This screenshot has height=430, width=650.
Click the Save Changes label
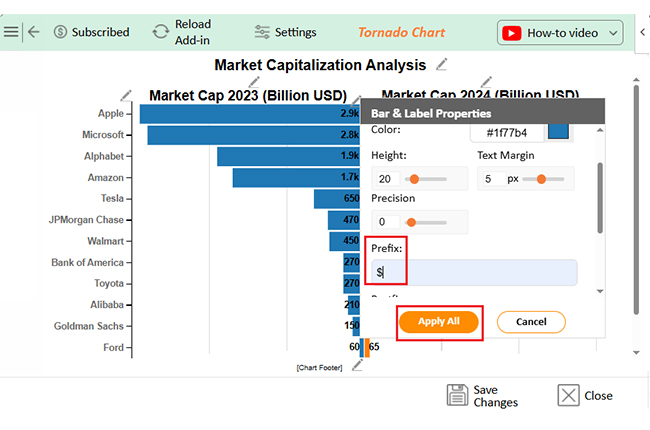(496, 396)
